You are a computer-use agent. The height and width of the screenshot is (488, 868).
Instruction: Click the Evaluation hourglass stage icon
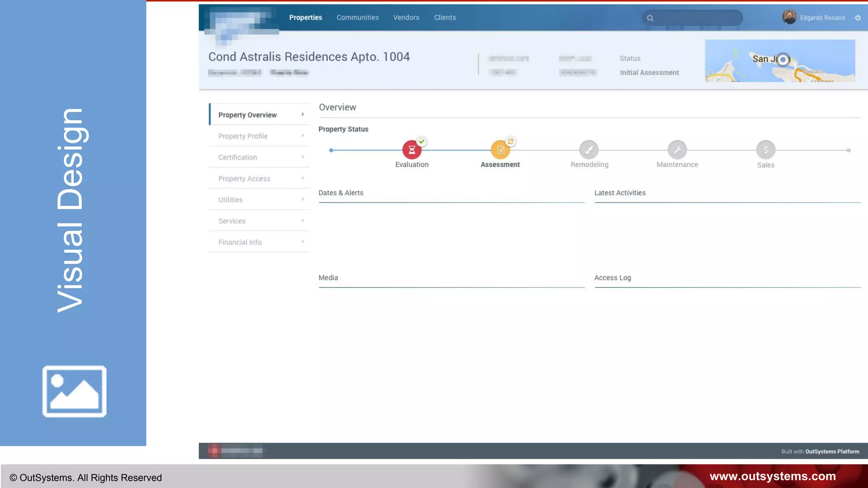coord(412,150)
